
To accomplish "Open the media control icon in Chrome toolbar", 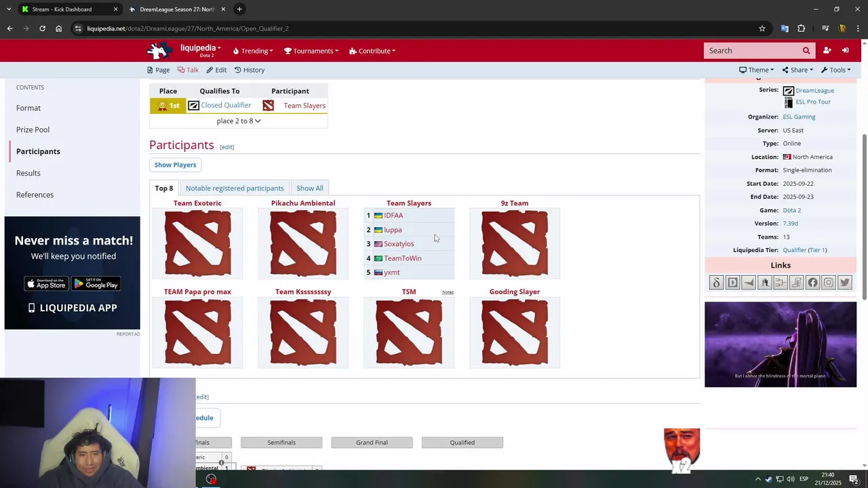I will [825, 28].
